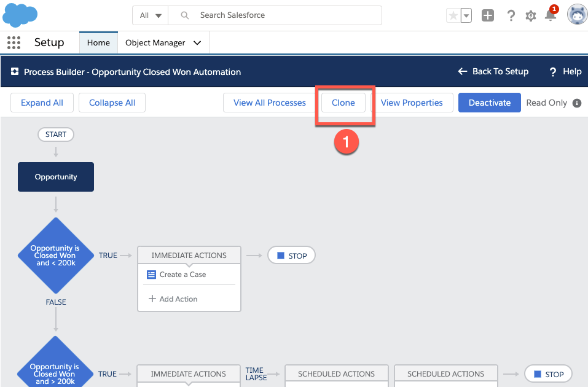The image size is (588, 387).
Task: Clone the process
Action: pyautogui.click(x=343, y=103)
